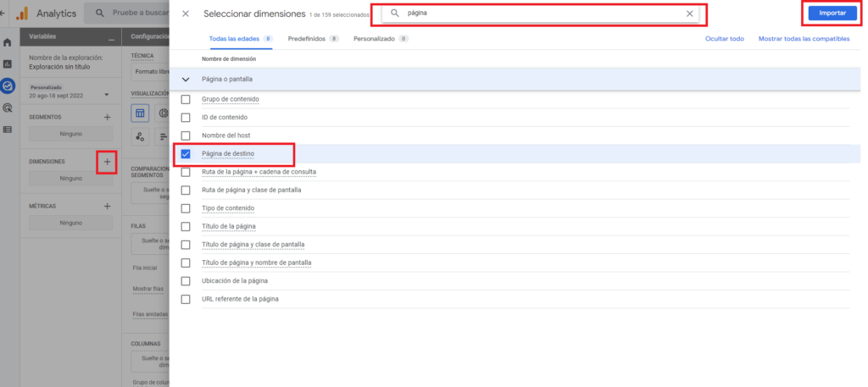Check Título de página y clase de pantalla
Screen dimensions: 868x387
pyautogui.click(x=186, y=245)
